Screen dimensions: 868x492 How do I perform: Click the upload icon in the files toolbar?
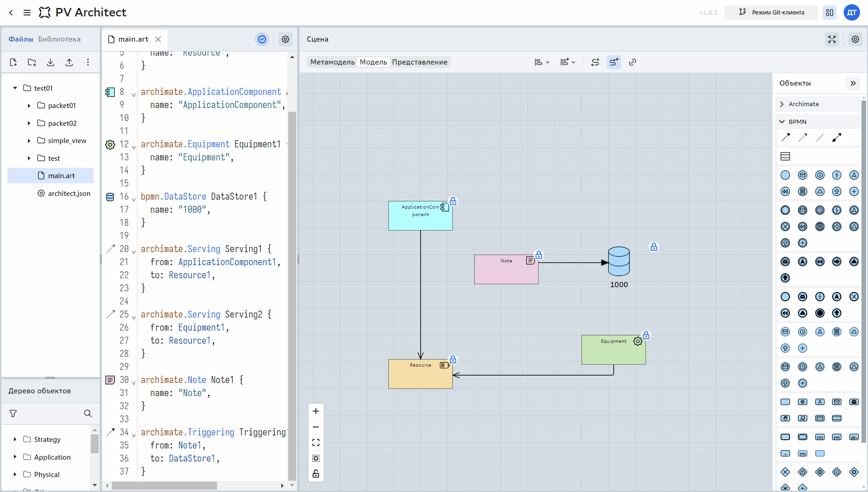[69, 62]
